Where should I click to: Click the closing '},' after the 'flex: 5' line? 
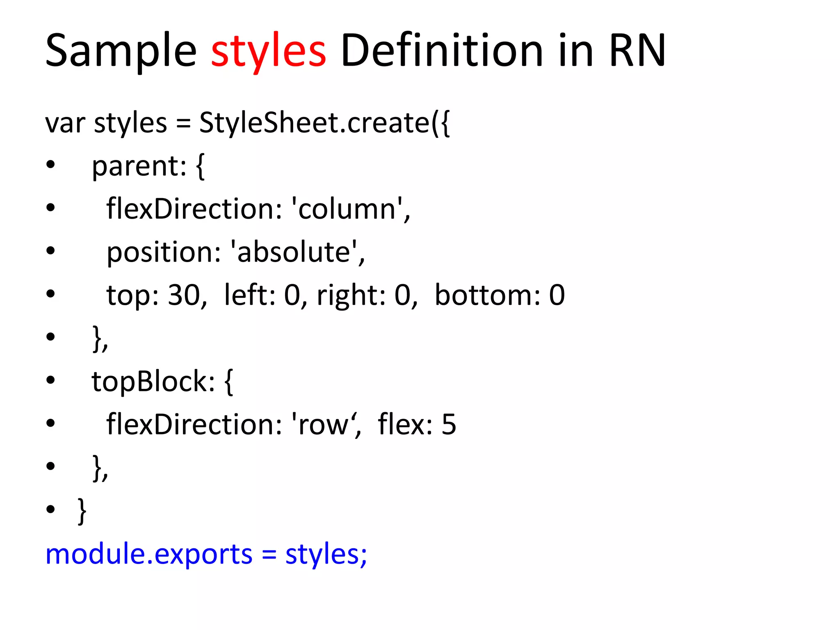click(x=100, y=468)
